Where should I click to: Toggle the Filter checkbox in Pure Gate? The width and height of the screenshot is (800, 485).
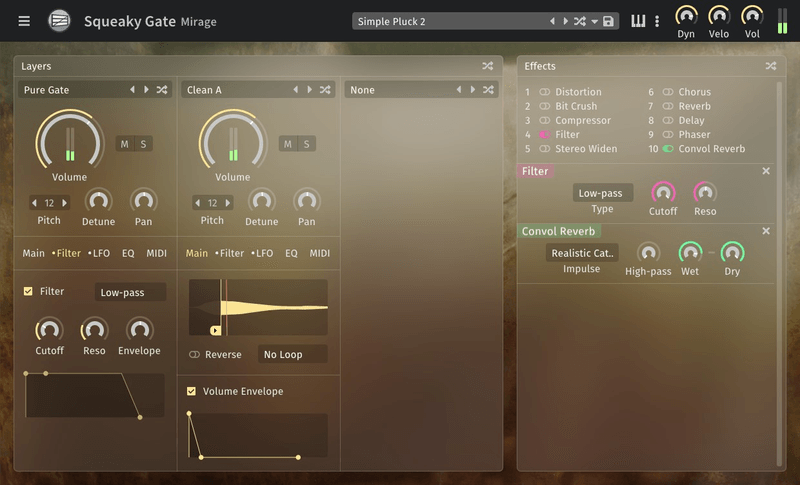tap(28, 291)
